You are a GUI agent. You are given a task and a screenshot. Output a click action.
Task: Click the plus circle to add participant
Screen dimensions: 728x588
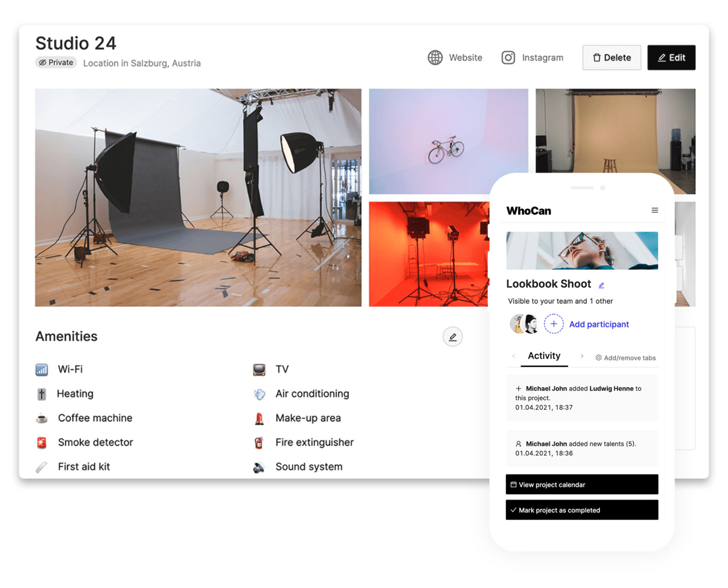tap(554, 324)
